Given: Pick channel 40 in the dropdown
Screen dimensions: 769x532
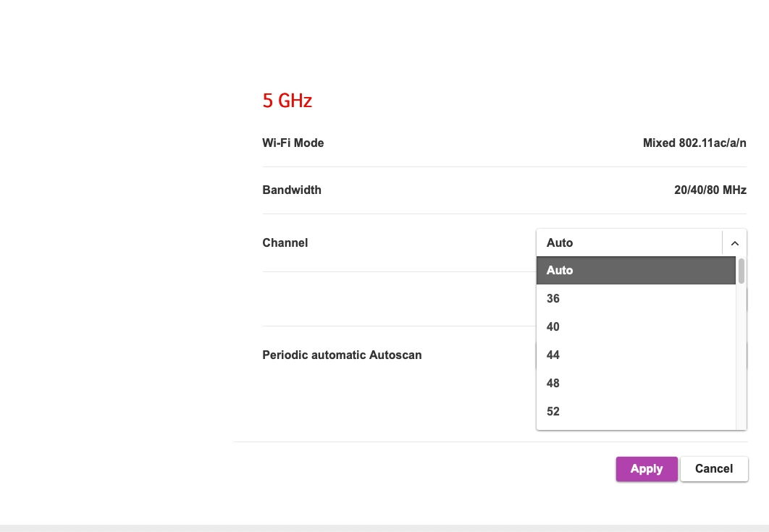Looking at the screenshot, I should (635, 327).
